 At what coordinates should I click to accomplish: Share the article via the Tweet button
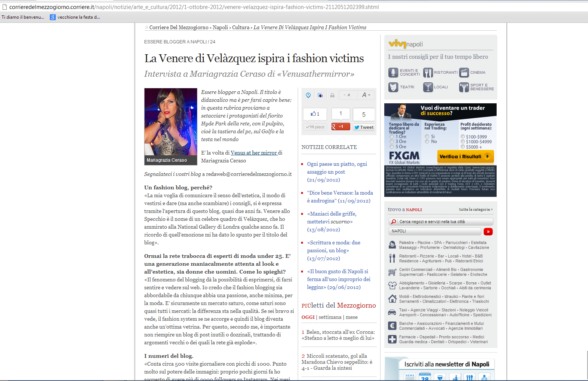point(364,127)
